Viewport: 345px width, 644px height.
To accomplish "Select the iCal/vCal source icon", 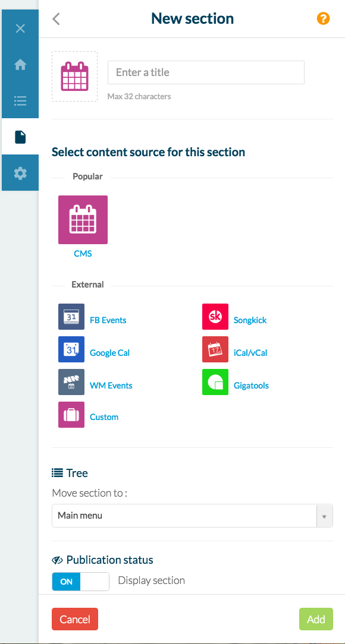I will pyautogui.click(x=215, y=349).
